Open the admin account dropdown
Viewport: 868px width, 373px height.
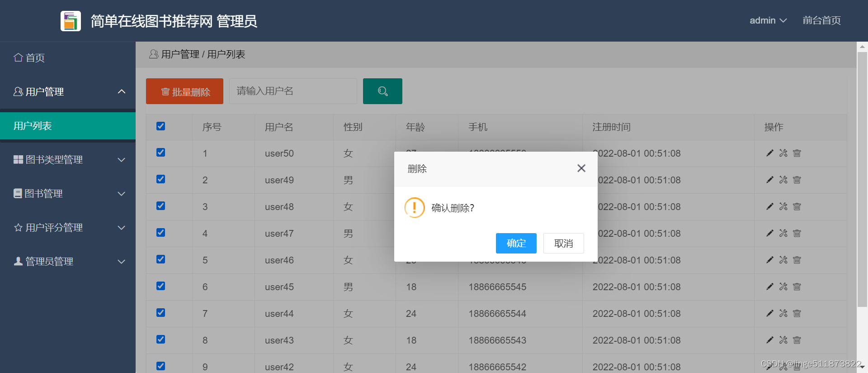click(x=768, y=20)
